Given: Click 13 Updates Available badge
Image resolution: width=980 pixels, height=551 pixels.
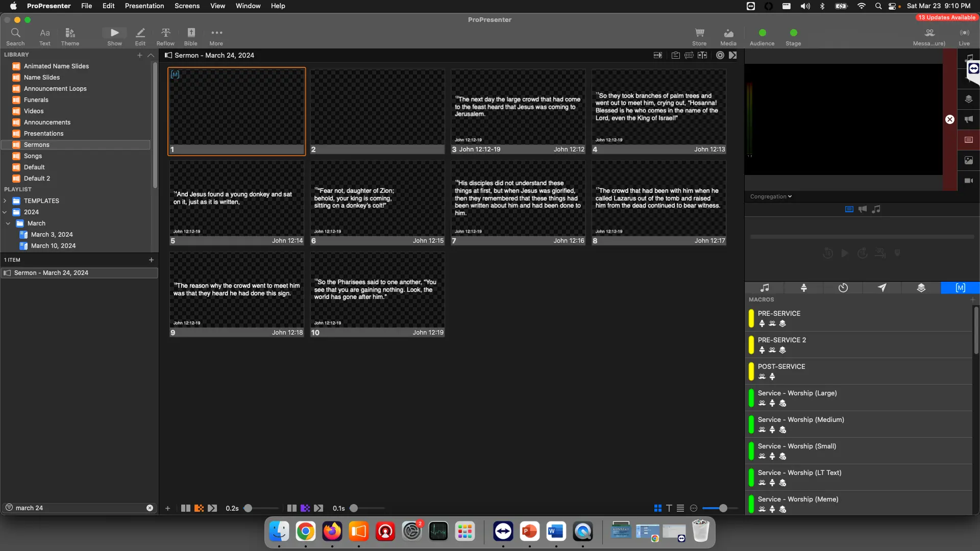Looking at the screenshot, I should [946, 17].
